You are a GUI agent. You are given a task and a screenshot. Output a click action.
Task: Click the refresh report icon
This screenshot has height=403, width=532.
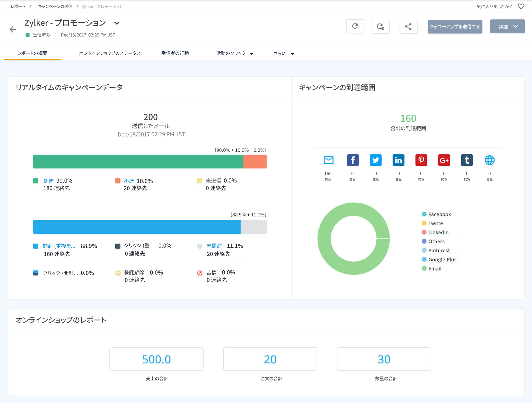355,26
